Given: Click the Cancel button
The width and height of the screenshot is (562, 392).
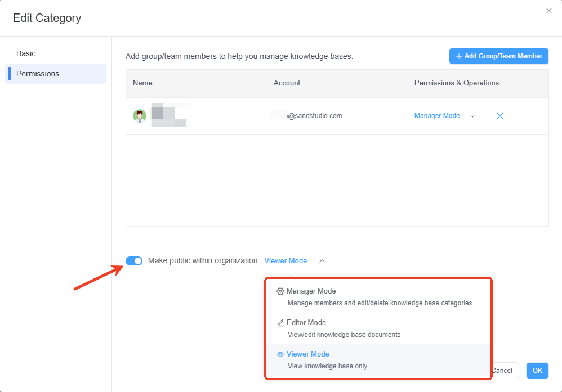Looking at the screenshot, I should coord(503,371).
